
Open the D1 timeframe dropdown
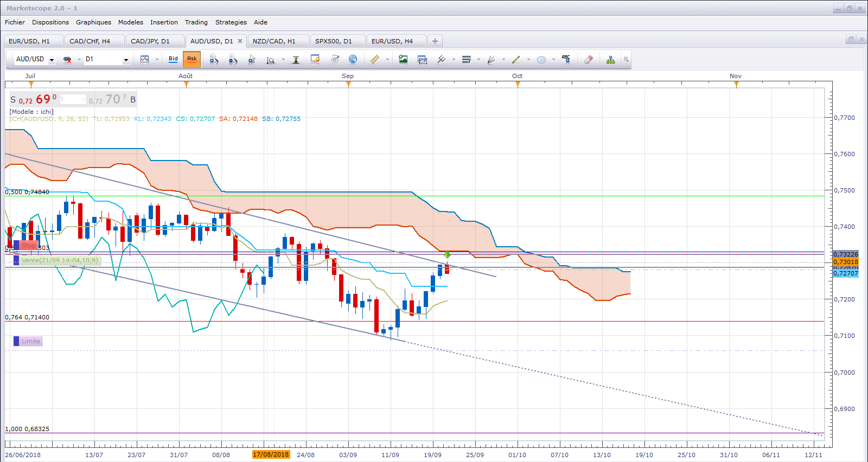tap(126, 60)
